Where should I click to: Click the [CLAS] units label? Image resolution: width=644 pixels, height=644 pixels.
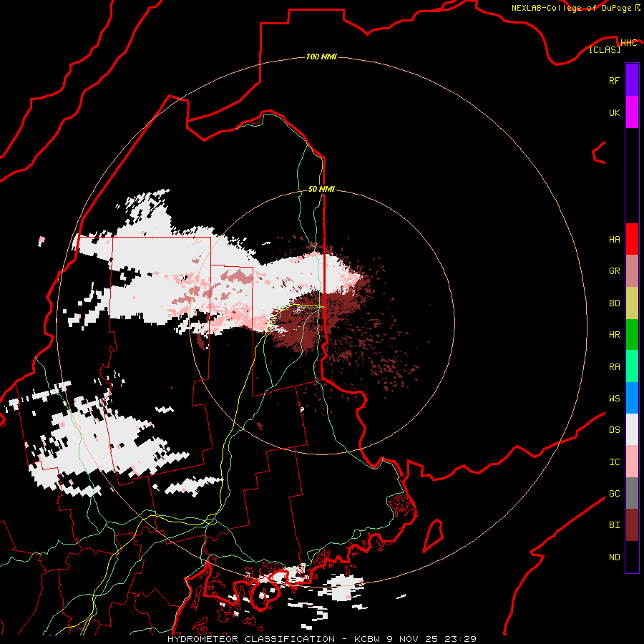click(x=605, y=50)
